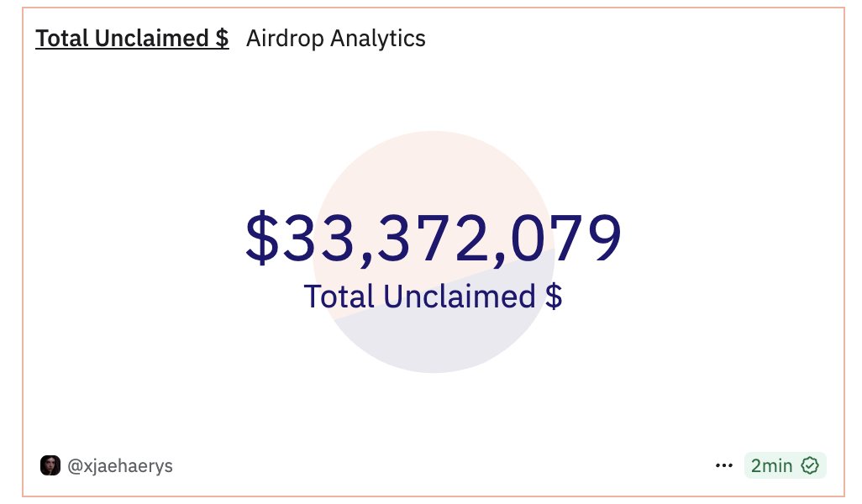The height and width of the screenshot is (504, 862).
Task: Click the dollar sign ending the caption
Action: tap(555, 297)
